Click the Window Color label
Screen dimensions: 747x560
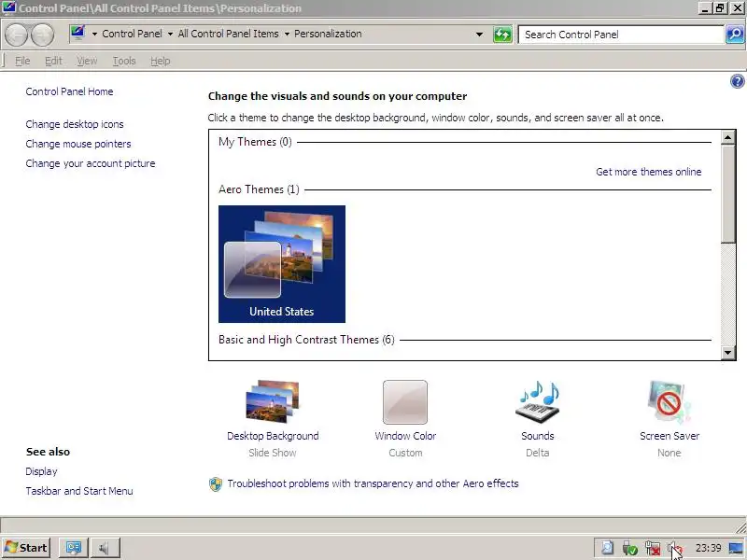405,436
